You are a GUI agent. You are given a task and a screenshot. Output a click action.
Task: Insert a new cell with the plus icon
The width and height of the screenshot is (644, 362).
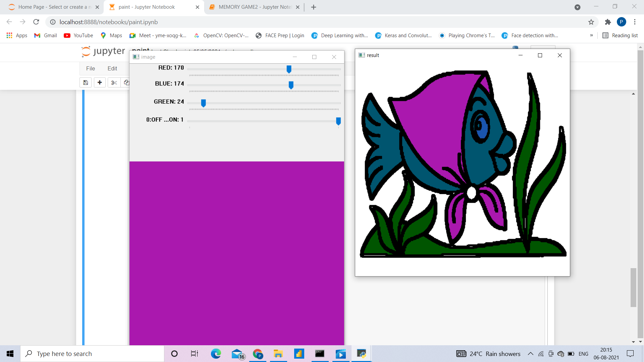[x=100, y=82]
